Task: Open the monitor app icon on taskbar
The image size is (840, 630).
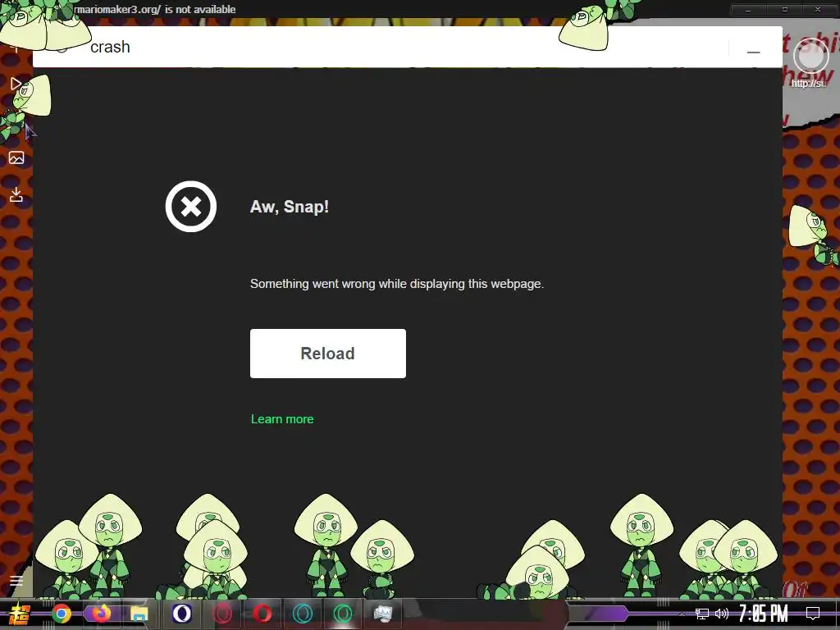Action: [x=383, y=614]
